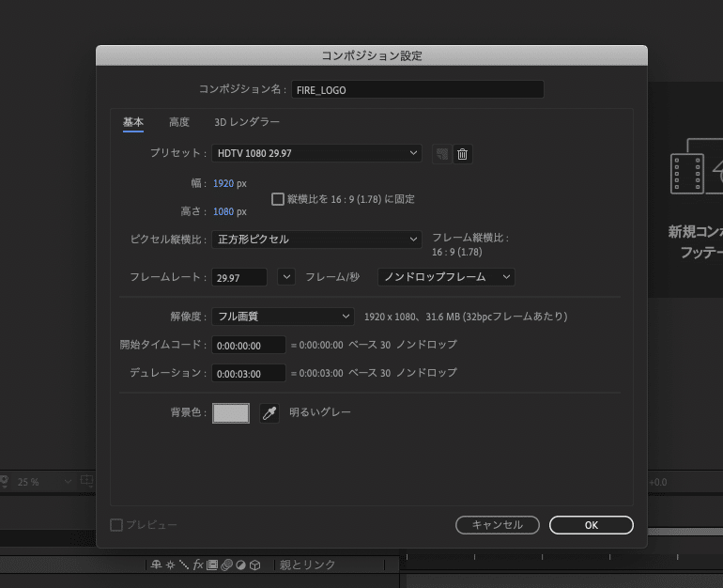The image size is (723, 588).
Task: Click the shy switch icon in the timeline
Action: pos(156,565)
